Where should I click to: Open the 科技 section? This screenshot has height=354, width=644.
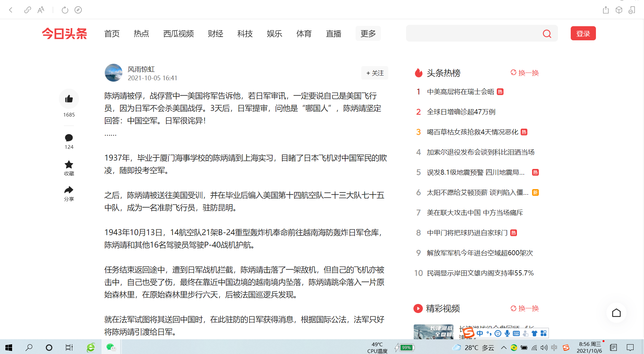pos(245,34)
